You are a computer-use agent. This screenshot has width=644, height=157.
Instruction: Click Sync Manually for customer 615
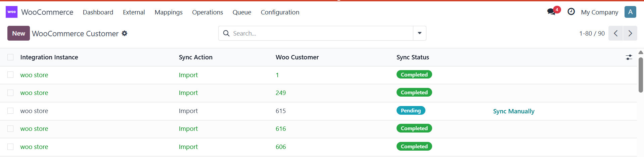[x=514, y=111]
